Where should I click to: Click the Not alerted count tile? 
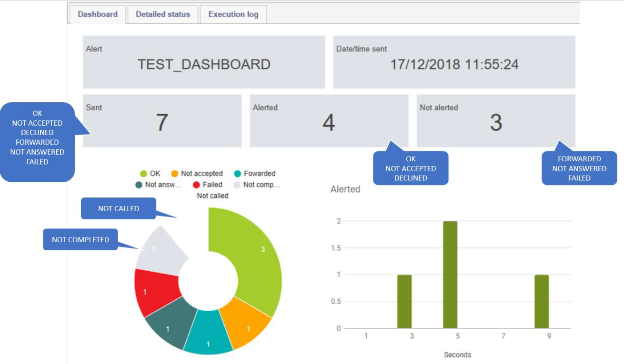(496, 121)
